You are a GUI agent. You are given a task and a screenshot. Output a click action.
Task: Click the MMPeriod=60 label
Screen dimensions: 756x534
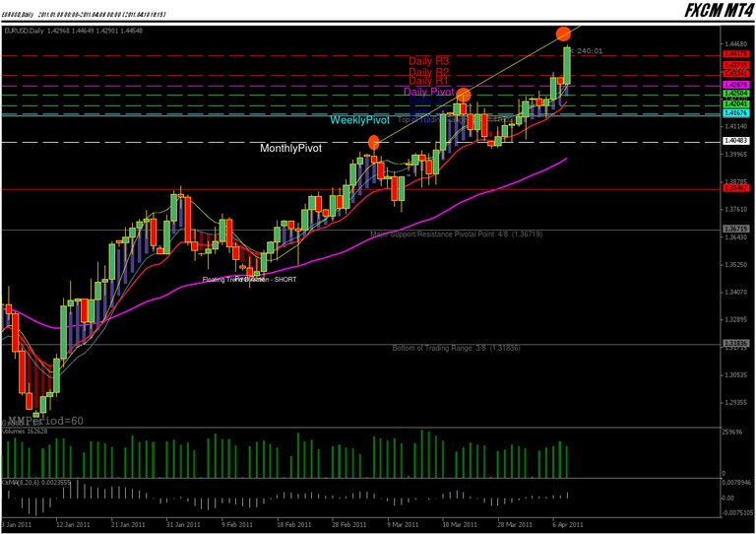point(46,421)
